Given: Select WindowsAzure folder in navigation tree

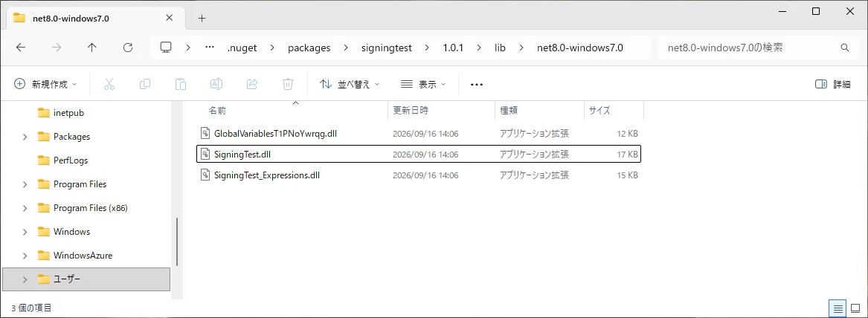Looking at the screenshot, I should coord(83,256).
